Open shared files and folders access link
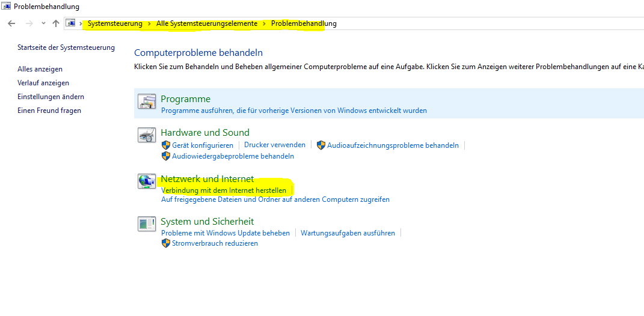 [275, 199]
